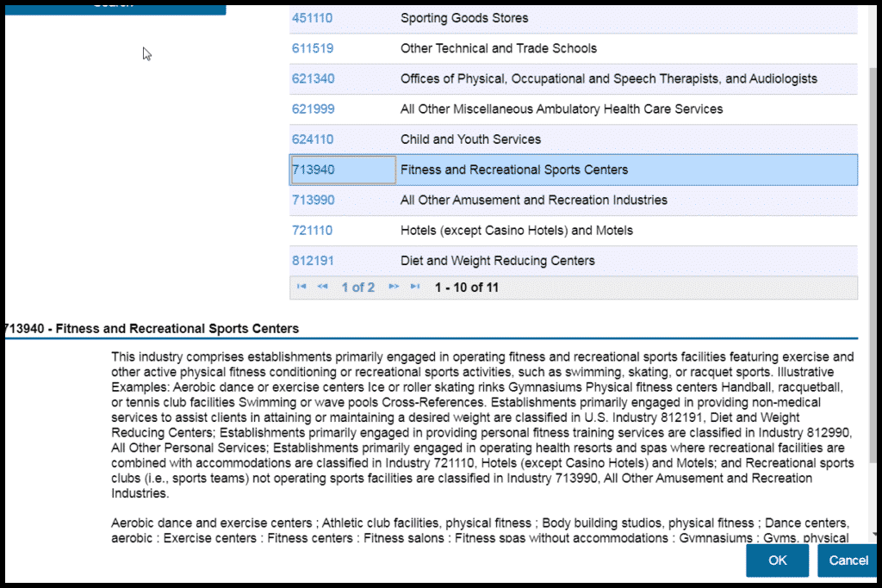Click the partially visible Search button
The height and width of the screenshot is (588, 882).
[113, 5]
